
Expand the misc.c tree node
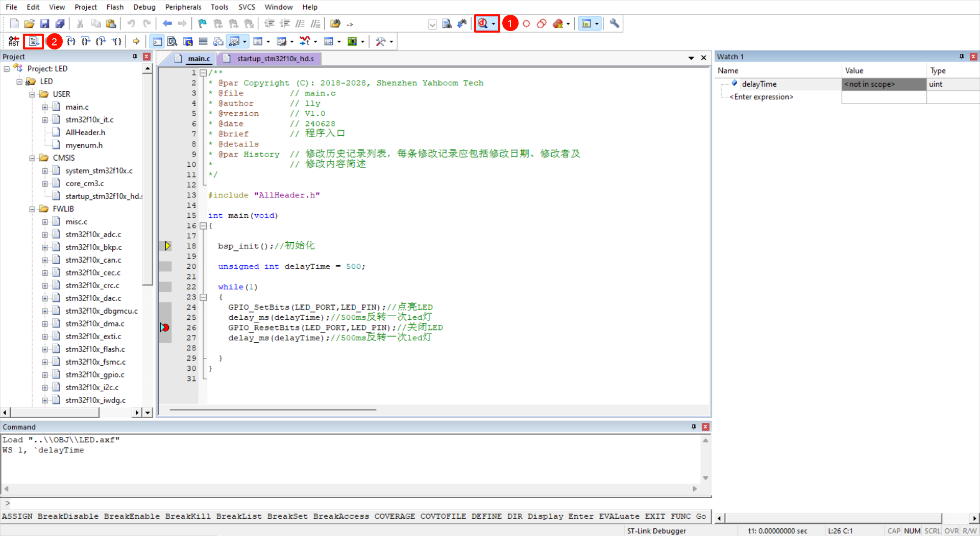pyautogui.click(x=45, y=222)
